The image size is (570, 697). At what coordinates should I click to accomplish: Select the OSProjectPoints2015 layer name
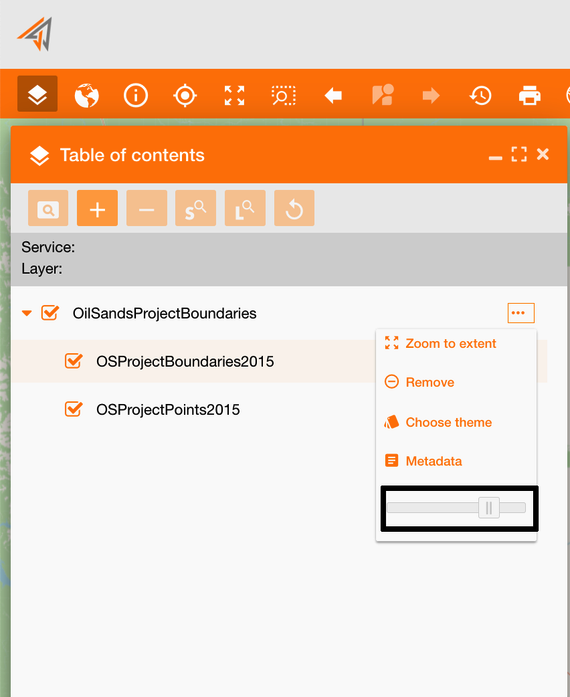point(168,409)
